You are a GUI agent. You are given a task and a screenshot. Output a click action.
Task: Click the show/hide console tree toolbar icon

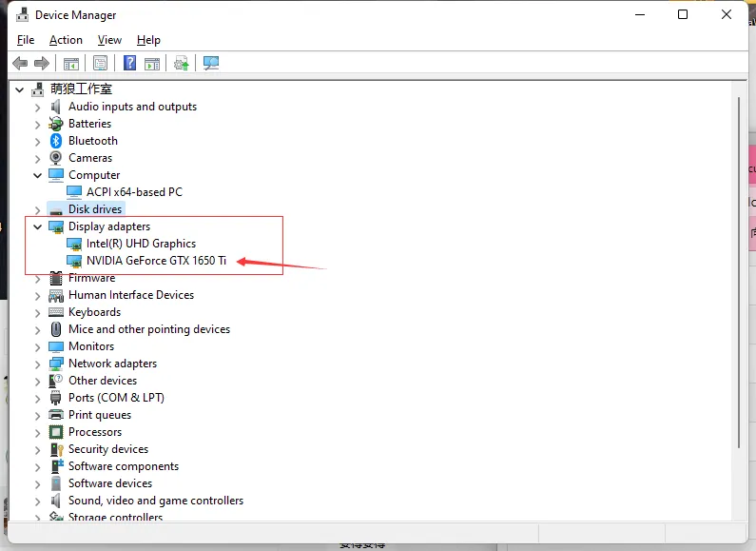click(x=71, y=63)
